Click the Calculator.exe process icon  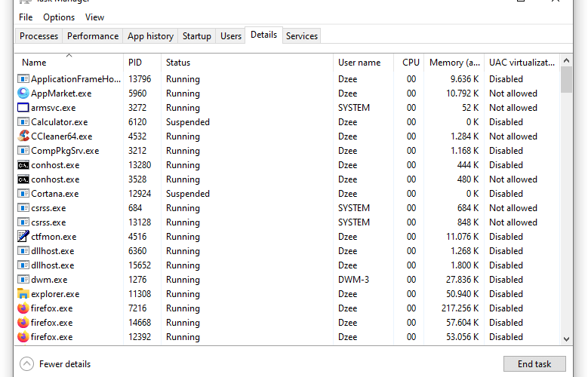tap(23, 122)
